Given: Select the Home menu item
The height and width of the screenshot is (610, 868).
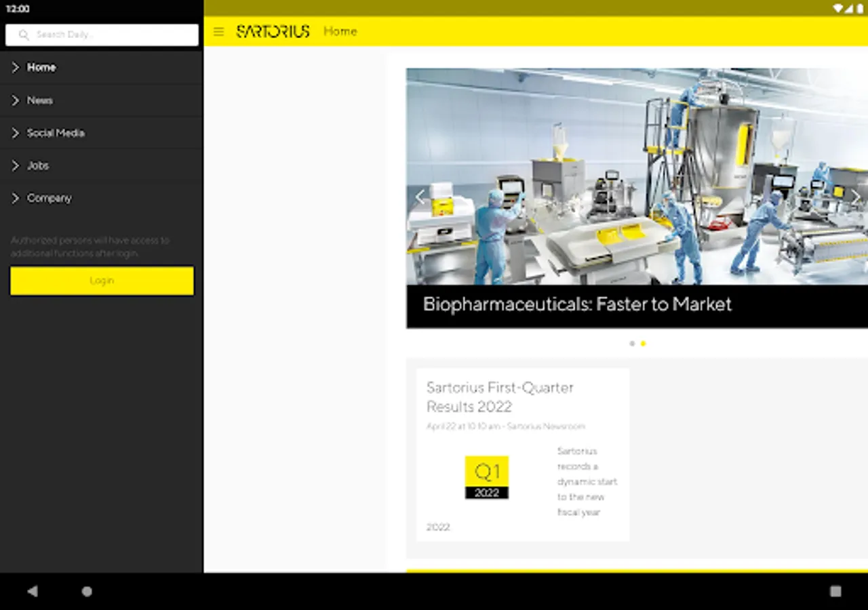Looking at the screenshot, I should [102, 67].
